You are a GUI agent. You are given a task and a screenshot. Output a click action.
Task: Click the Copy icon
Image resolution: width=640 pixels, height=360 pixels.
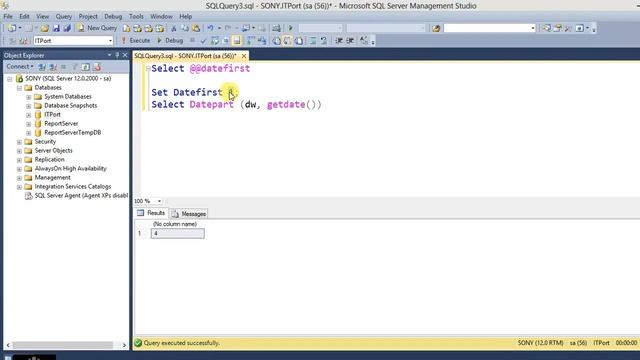point(185,28)
